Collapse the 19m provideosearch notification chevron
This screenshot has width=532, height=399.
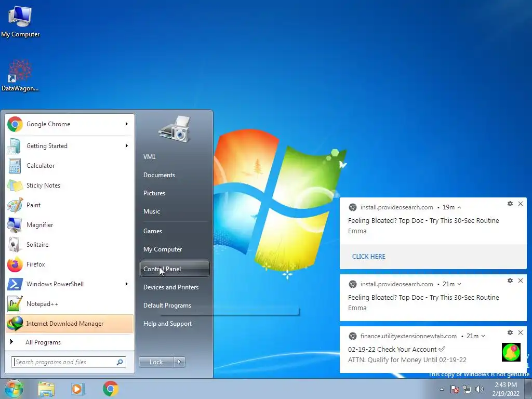(459, 207)
